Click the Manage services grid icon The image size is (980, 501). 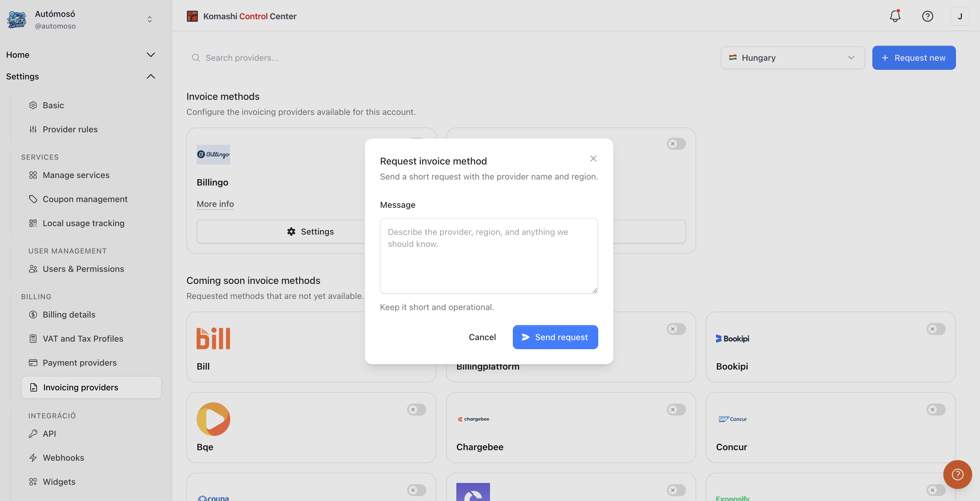33,175
